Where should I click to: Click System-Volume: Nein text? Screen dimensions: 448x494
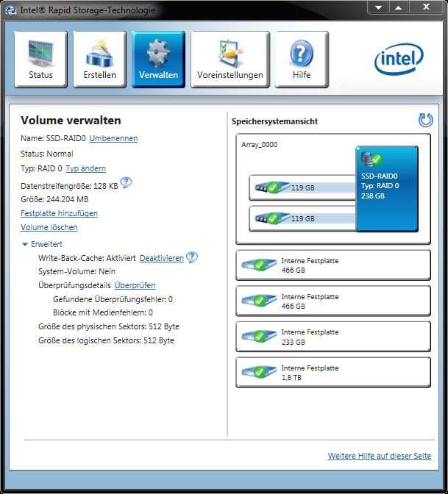pos(77,271)
